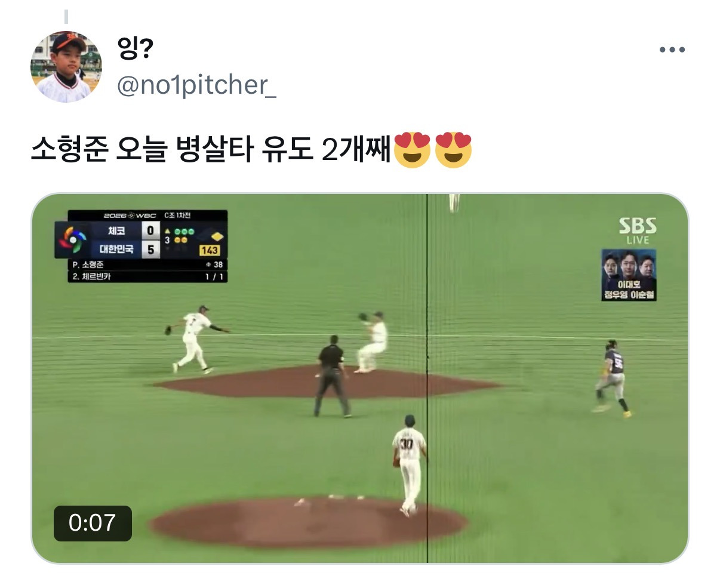Click the second heart-eyes emoji
The width and height of the screenshot is (720, 588).
click(x=453, y=149)
